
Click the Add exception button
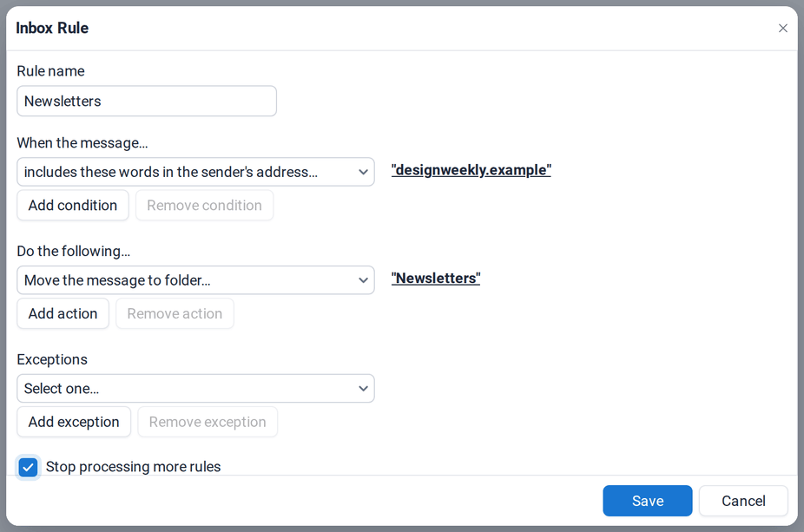point(74,422)
